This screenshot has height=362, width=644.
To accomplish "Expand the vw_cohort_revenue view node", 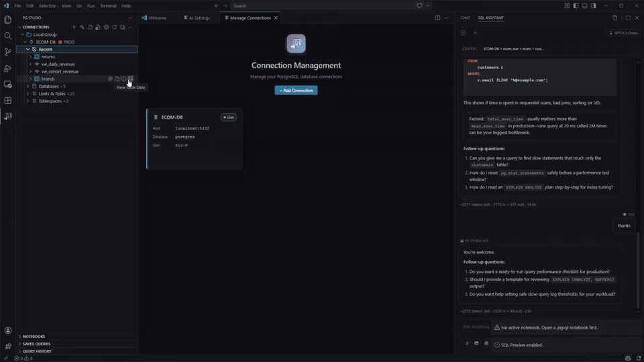I will pos(30,72).
